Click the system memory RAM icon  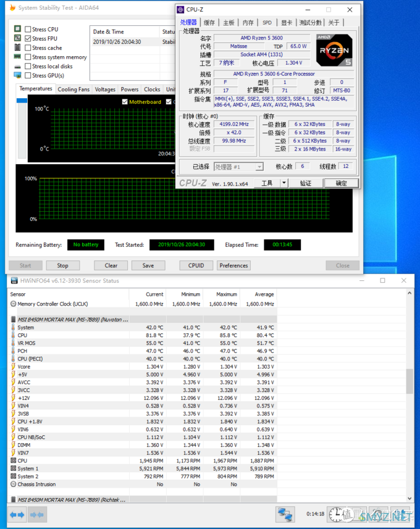click(17, 57)
